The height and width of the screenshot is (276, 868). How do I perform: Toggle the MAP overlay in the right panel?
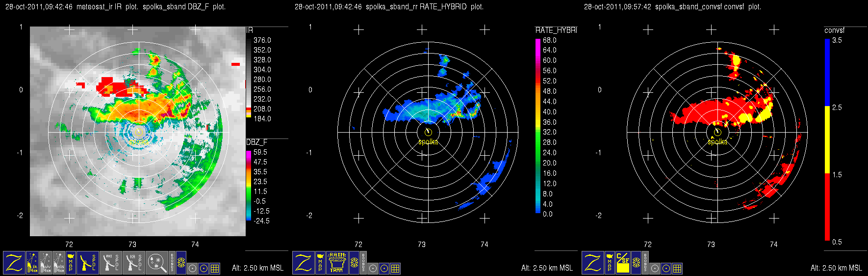610,263
